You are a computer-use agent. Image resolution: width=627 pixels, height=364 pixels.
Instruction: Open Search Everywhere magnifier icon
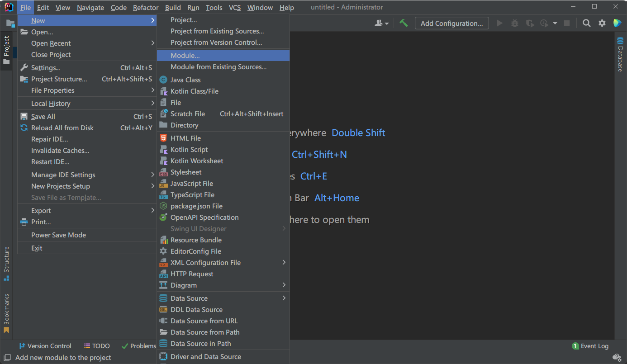pos(586,23)
